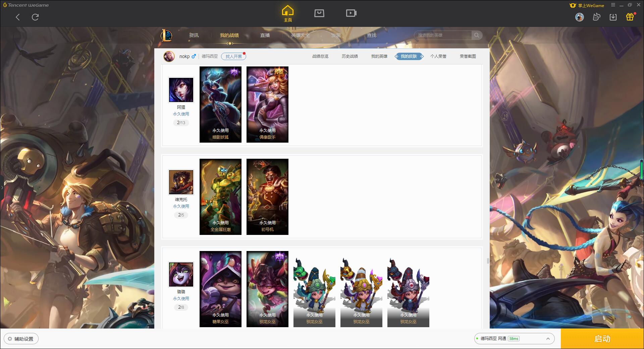Image resolution: width=644 pixels, height=349 pixels.
Task: Switch to the 英雄大全 tab
Action: (301, 35)
